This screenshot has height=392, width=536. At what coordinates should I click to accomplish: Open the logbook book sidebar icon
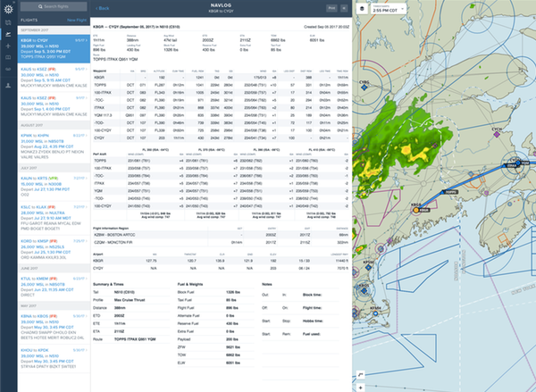9,57
